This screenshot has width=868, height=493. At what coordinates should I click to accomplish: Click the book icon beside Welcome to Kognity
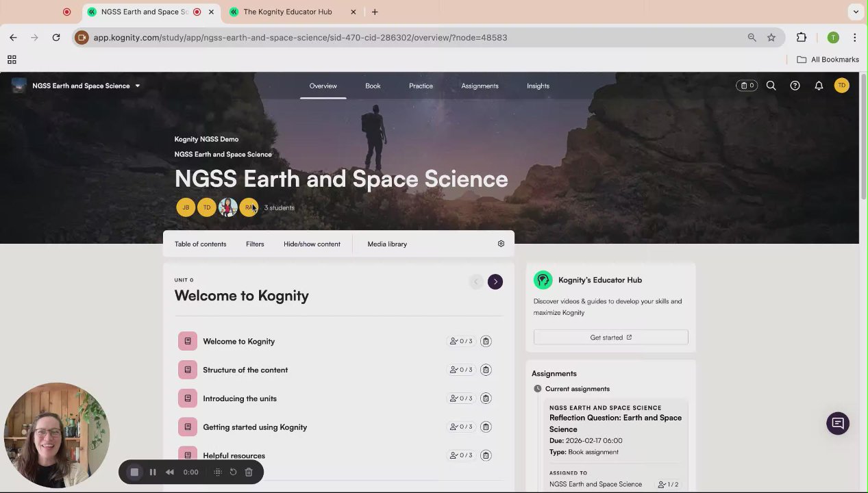[x=188, y=341]
